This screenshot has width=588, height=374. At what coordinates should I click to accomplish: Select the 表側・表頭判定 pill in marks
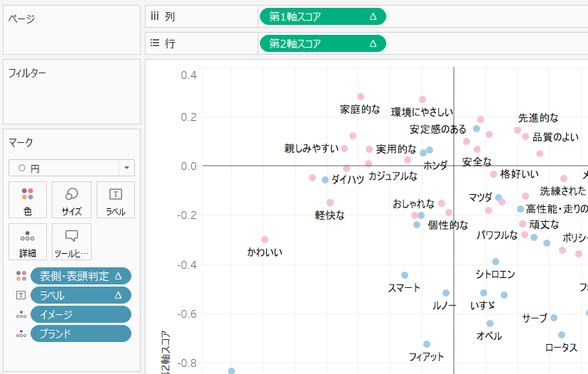click(81, 276)
